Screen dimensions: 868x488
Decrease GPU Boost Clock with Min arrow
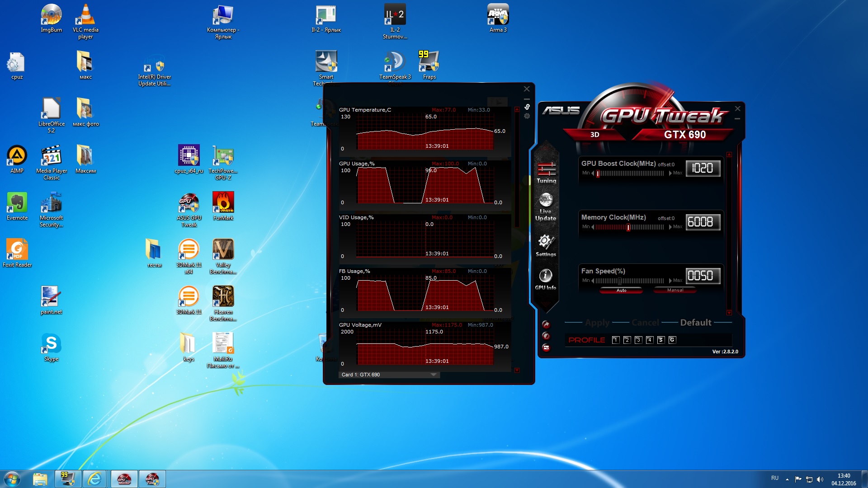click(593, 173)
